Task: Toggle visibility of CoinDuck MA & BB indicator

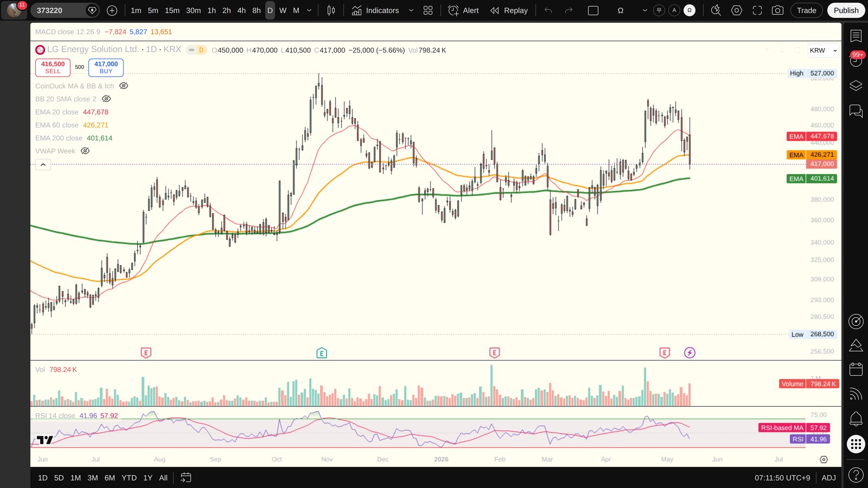Action: [124, 86]
